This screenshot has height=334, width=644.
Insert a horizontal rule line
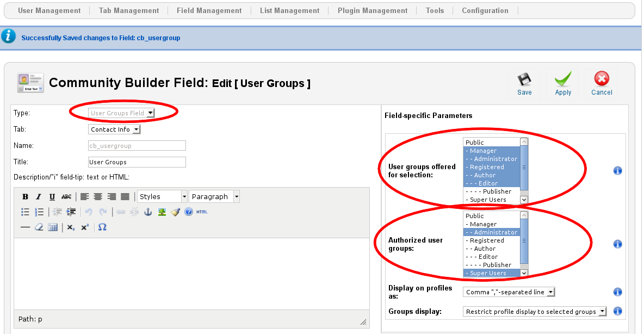25,227
